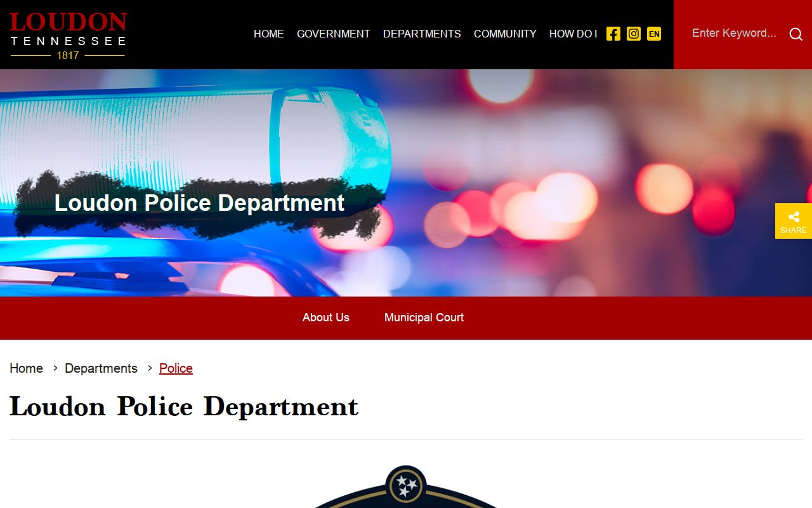Click the Police breadcrumb link
Image resolution: width=812 pixels, height=508 pixels.
coord(176,368)
